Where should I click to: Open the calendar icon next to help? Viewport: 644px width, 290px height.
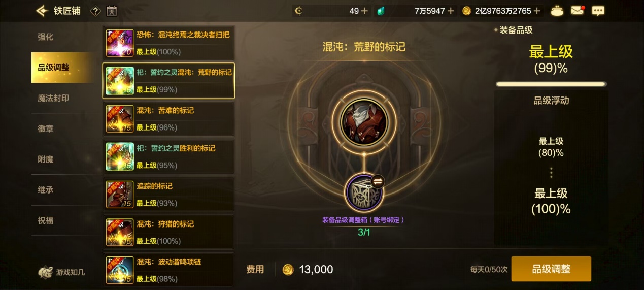tap(112, 11)
